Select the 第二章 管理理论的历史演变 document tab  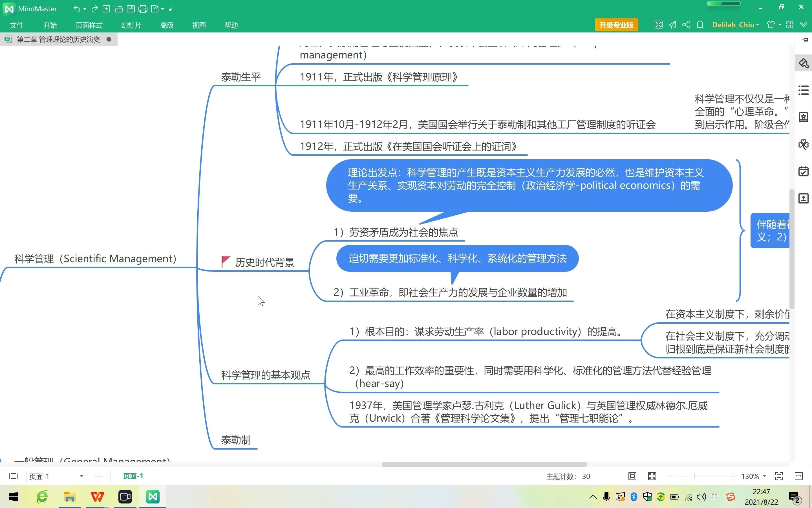58,39
